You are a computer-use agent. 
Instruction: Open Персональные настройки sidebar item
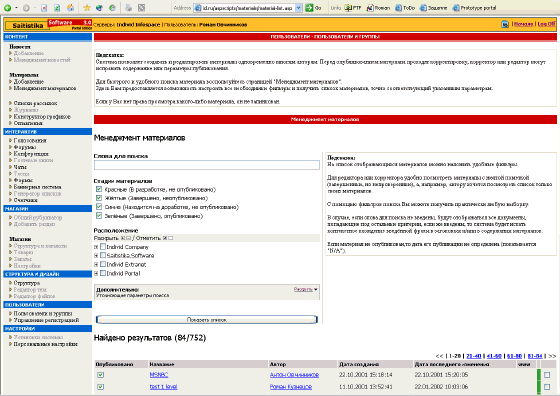point(45,344)
